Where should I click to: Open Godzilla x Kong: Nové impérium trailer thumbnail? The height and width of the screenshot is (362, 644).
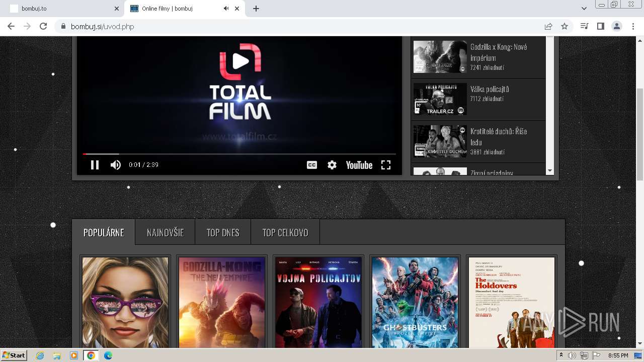tap(440, 56)
